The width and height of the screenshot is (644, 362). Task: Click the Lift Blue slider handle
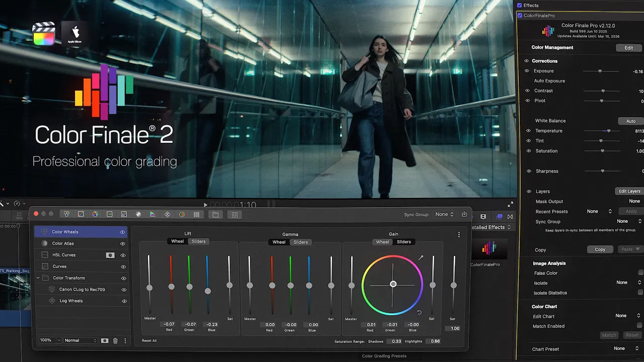(208, 291)
